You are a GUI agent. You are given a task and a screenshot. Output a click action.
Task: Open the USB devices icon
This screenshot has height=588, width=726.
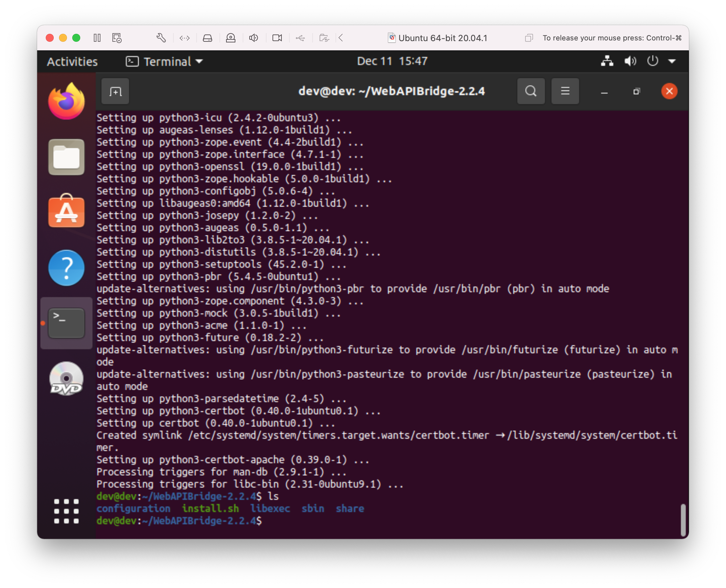(x=300, y=38)
